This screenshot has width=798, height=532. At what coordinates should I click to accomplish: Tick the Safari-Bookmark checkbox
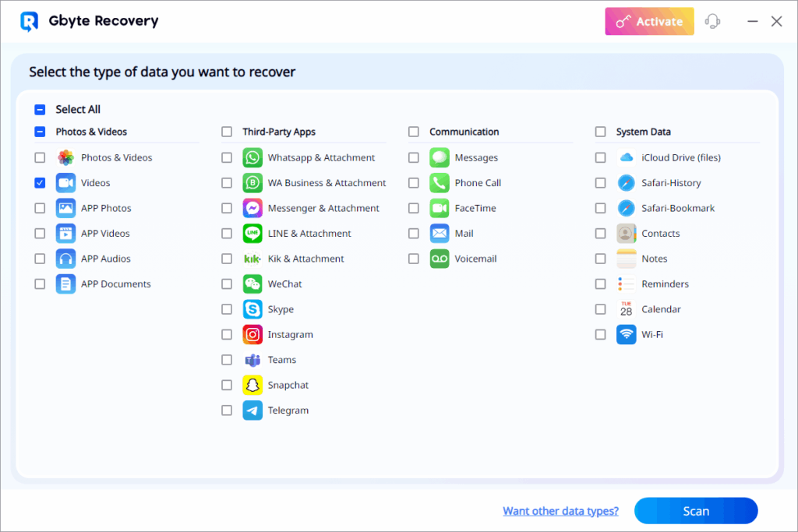tap(600, 208)
